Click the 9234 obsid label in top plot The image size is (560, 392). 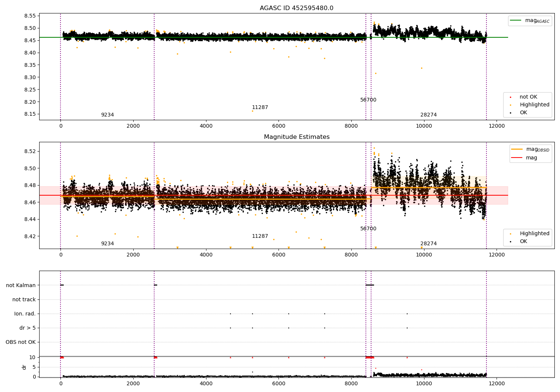(x=108, y=115)
